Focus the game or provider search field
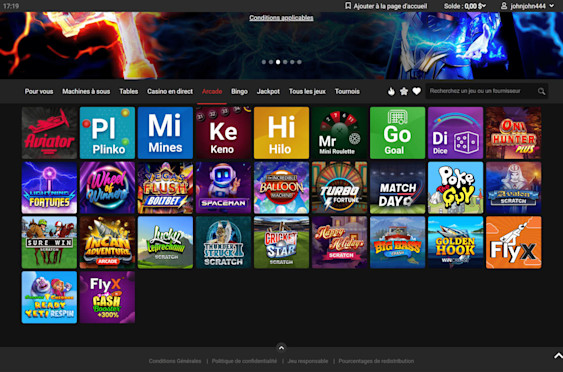This screenshot has width=563, height=372. [x=481, y=91]
